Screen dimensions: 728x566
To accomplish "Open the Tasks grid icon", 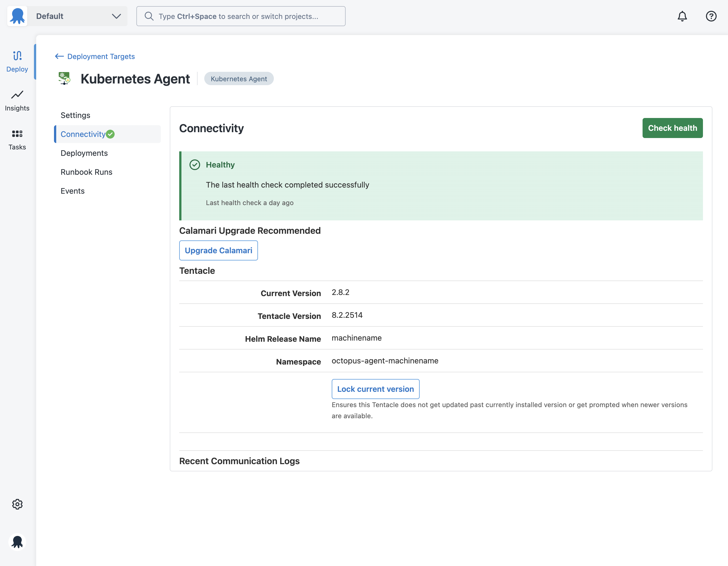I will [x=17, y=134].
